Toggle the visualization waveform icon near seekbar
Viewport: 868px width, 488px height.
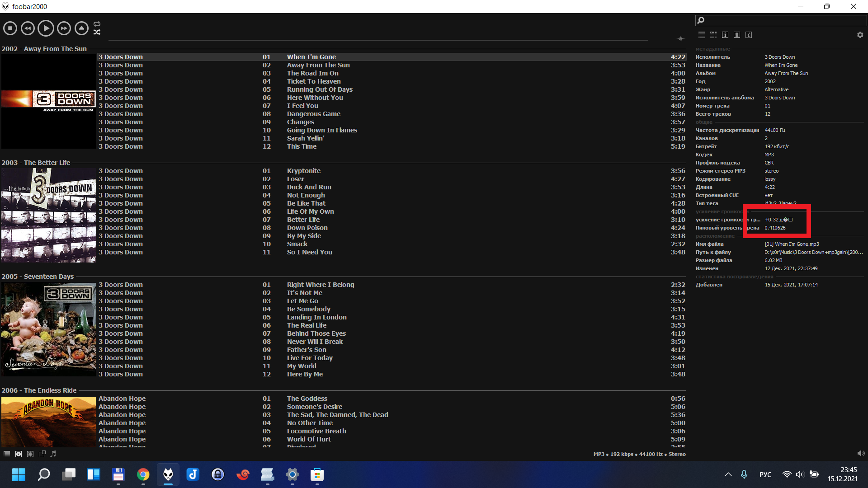pos(680,39)
